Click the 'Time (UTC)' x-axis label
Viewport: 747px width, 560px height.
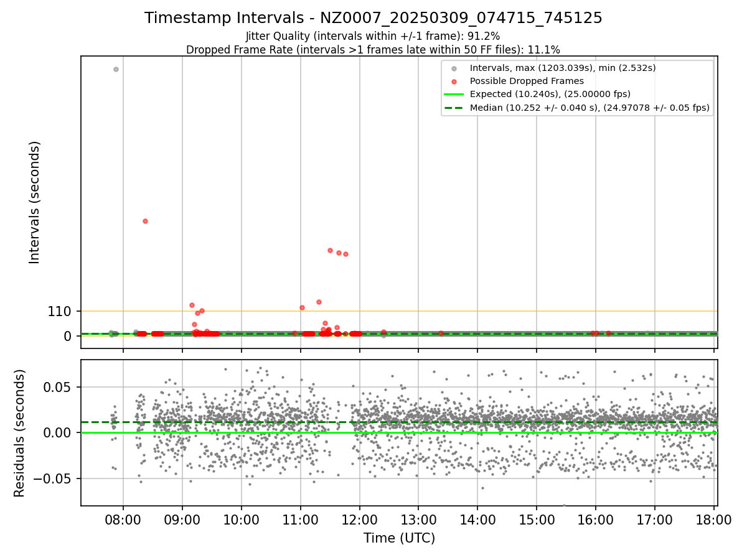tap(399, 538)
